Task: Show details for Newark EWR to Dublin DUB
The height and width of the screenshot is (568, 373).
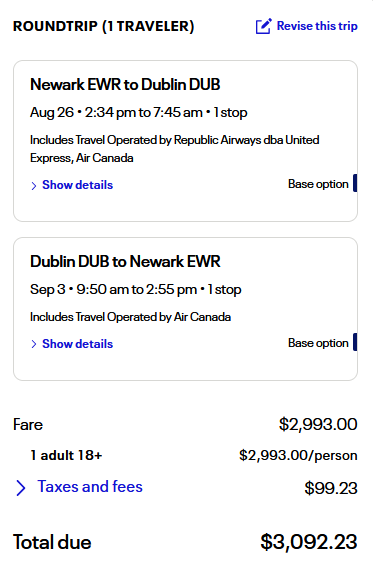Action: pos(77,185)
